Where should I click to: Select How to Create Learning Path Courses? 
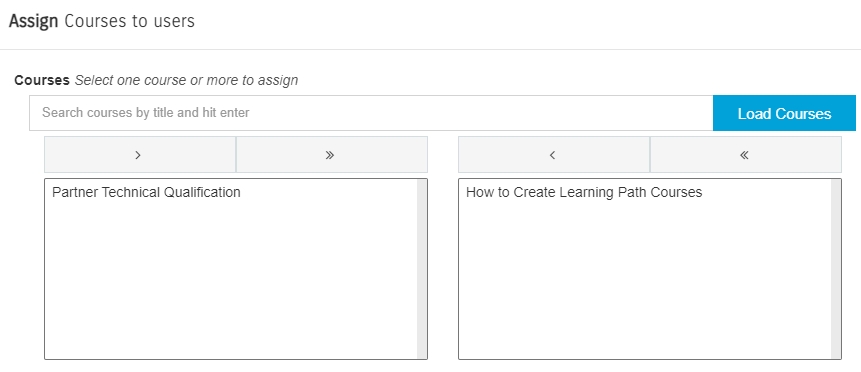coord(584,192)
